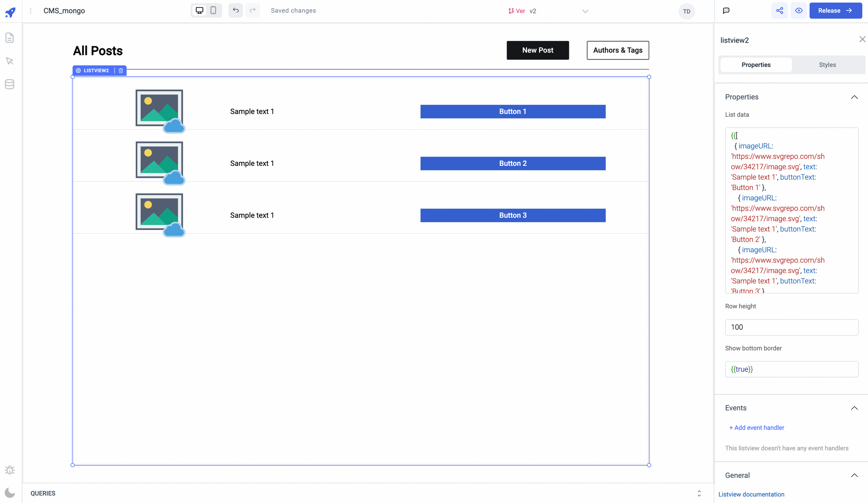The image size is (868, 503).
Task: Switch to the Styles tab
Action: tap(827, 65)
